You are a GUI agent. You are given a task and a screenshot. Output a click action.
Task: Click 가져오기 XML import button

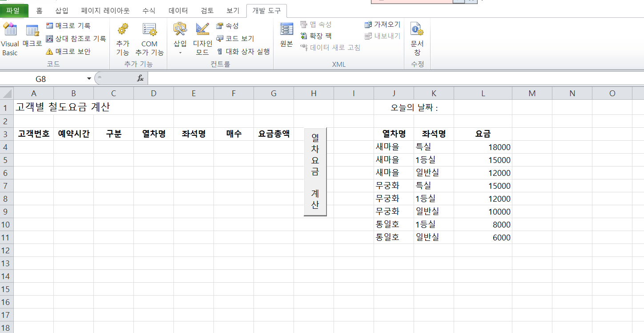[382, 24]
